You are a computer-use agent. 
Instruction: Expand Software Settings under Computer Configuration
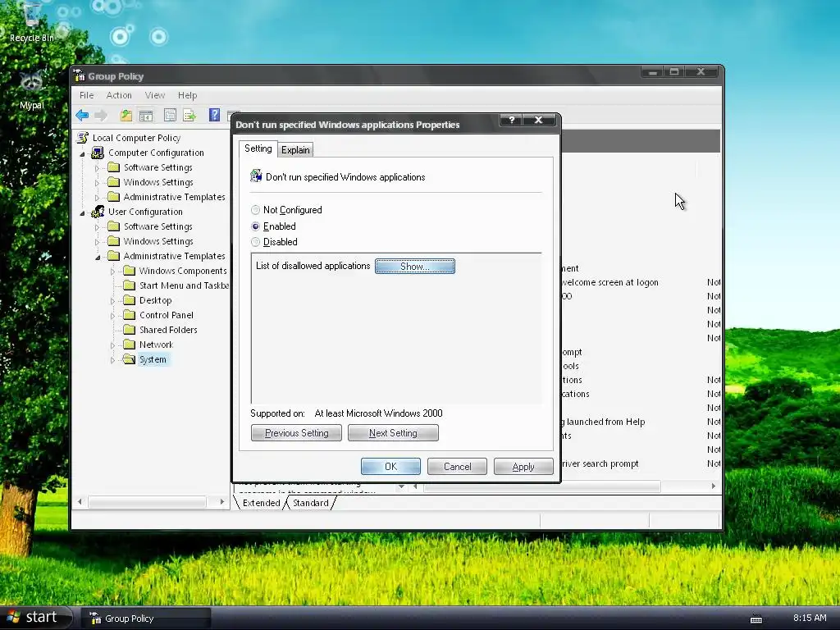pyautogui.click(x=97, y=168)
